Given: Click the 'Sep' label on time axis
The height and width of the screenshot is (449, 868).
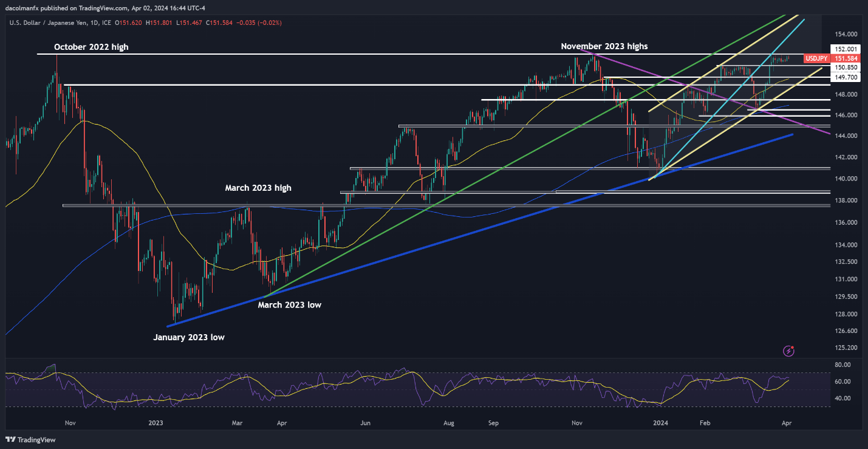Looking at the screenshot, I should [x=493, y=422].
